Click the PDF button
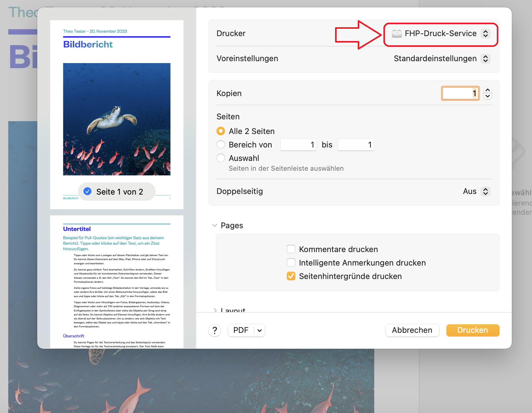The height and width of the screenshot is (413, 532). click(x=241, y=330)
